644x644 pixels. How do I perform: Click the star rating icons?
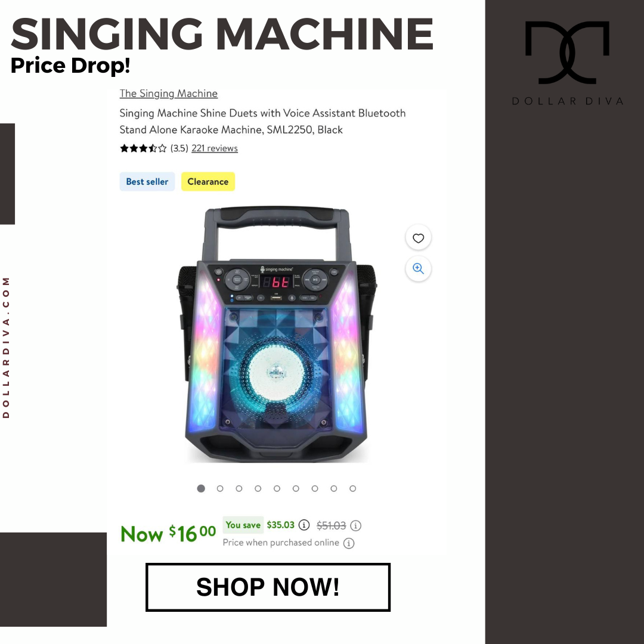click(143, 148)
